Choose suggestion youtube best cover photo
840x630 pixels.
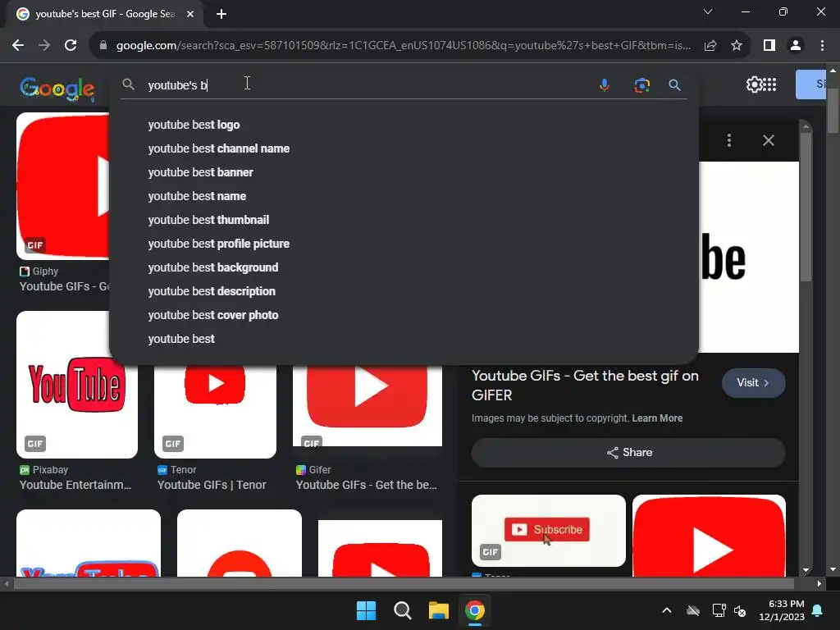tap(404, 315)
